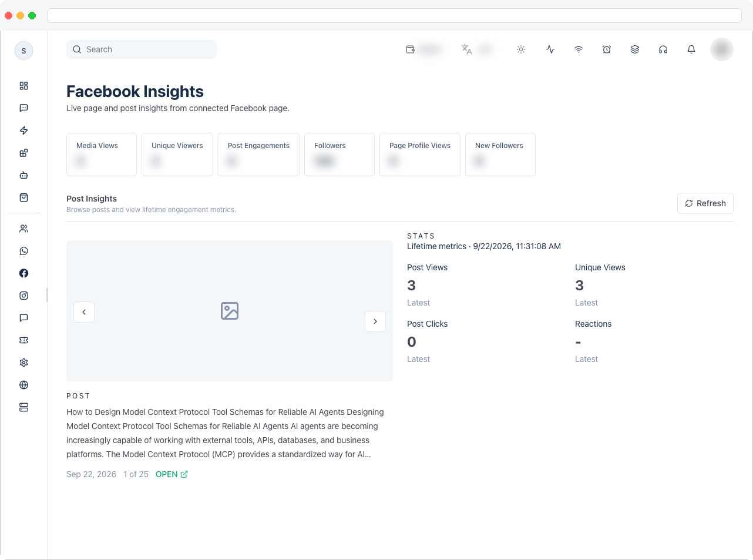The image size is (753, 560).
Task: Open the alarm clock icon
Action: coord(607,49)
